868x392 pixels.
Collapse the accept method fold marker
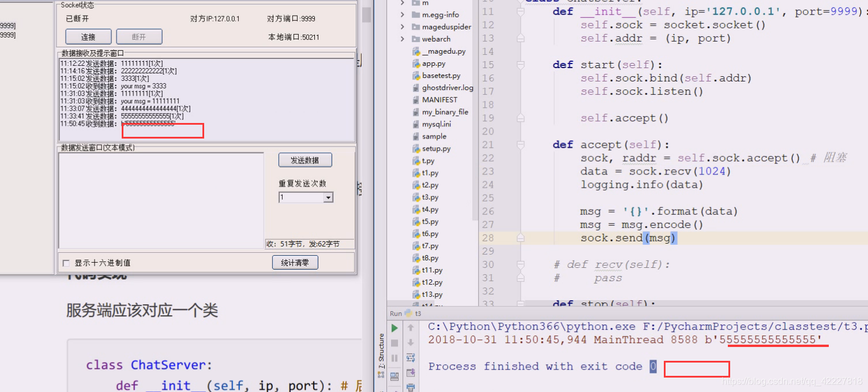[521, 144]
